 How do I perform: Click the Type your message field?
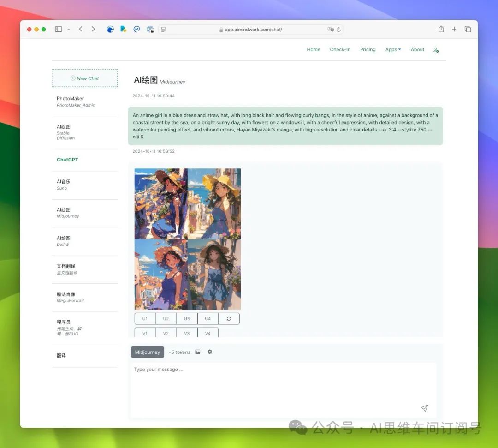click(283, 390)
